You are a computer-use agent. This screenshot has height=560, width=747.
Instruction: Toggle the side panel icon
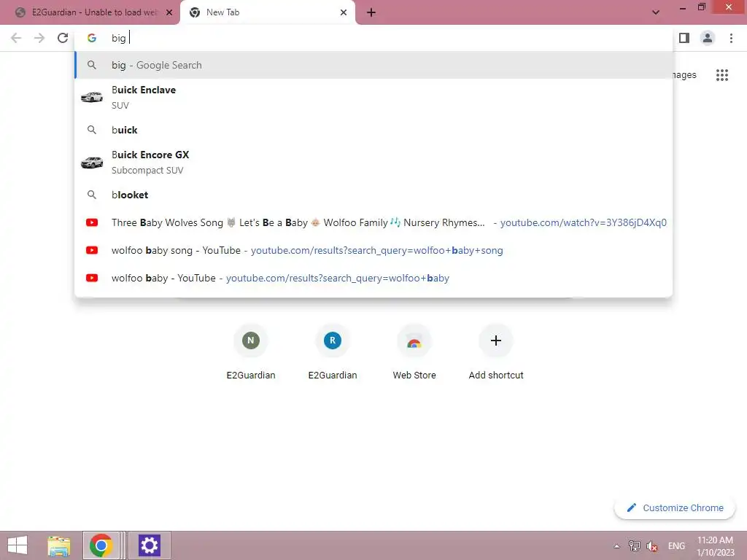tap(684, 38)
